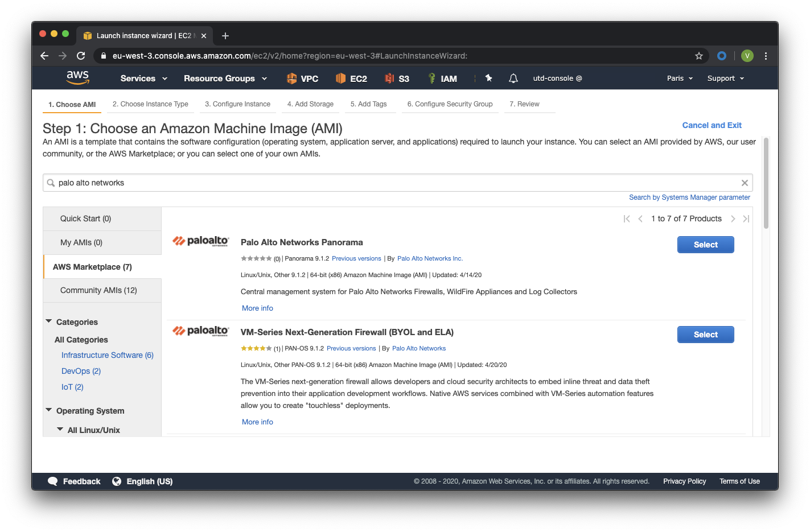Collapse the Operating System section

(x=49, y=410)
